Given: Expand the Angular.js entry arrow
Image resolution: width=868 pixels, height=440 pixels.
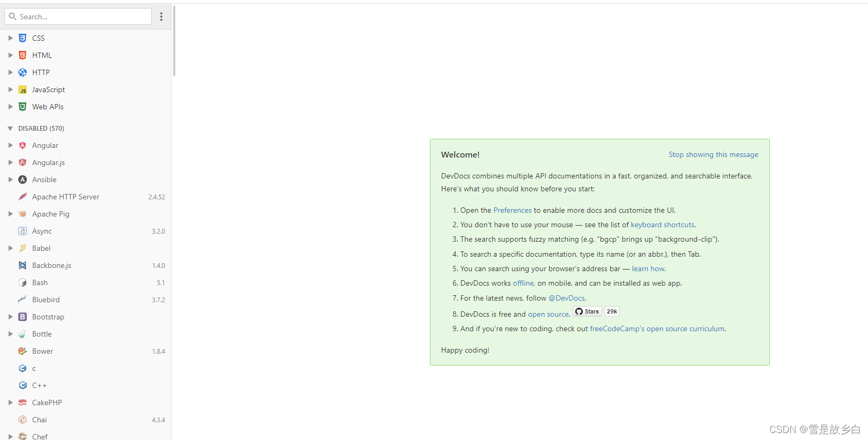Looking at the screenshot, I should 10,162.
